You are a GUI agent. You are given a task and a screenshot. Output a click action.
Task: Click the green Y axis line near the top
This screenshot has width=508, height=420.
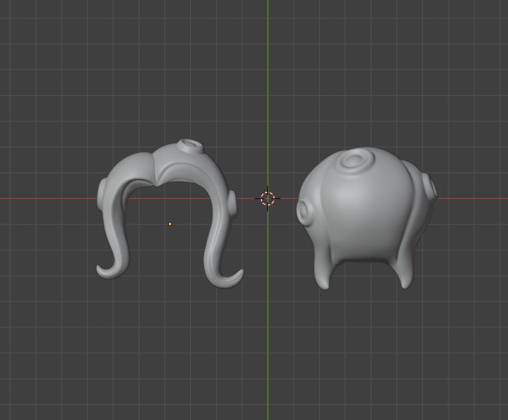click(268, 39)
